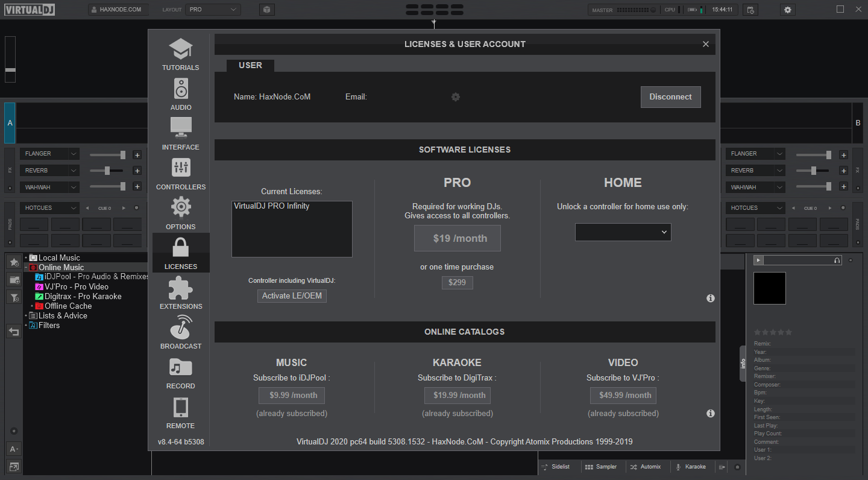The width and height of the screenshot is (868, 480).
Task: Click the $9.99 /month iDJPool button
Action: 292,396
